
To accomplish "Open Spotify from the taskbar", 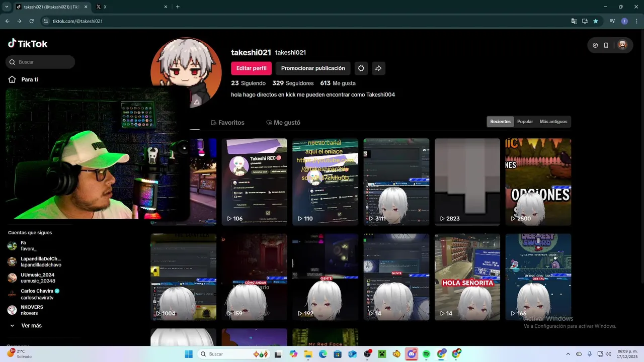I will click(x=426, y=354).
